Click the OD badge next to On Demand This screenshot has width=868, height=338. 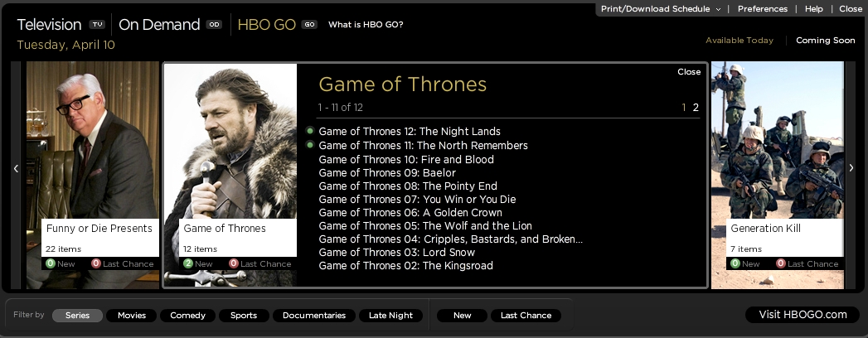[214, 24]
